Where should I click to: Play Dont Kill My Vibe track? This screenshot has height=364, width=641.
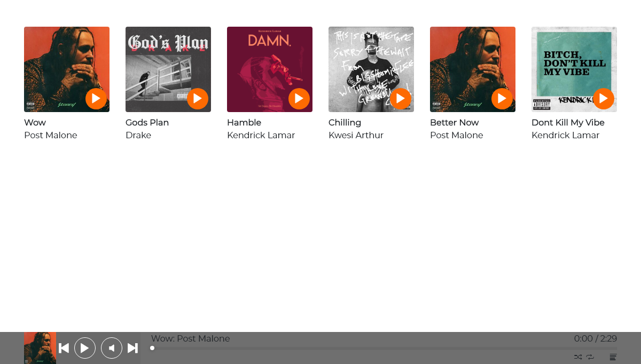604,99
